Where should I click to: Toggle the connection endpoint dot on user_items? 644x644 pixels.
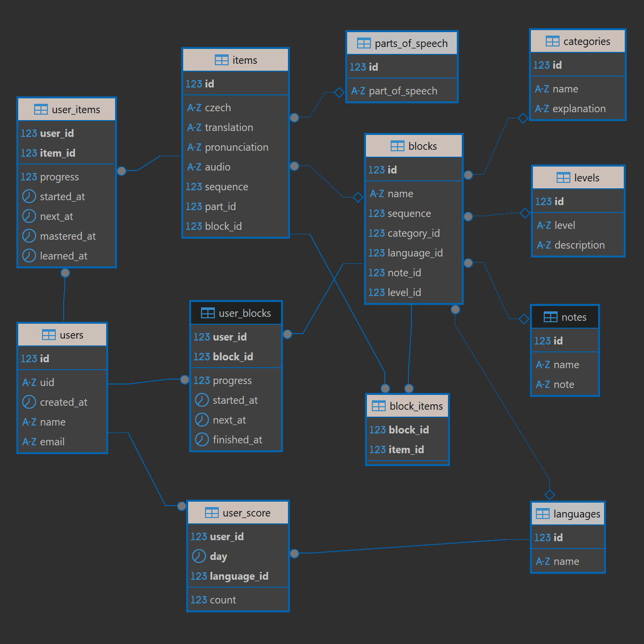pos(121,171)
